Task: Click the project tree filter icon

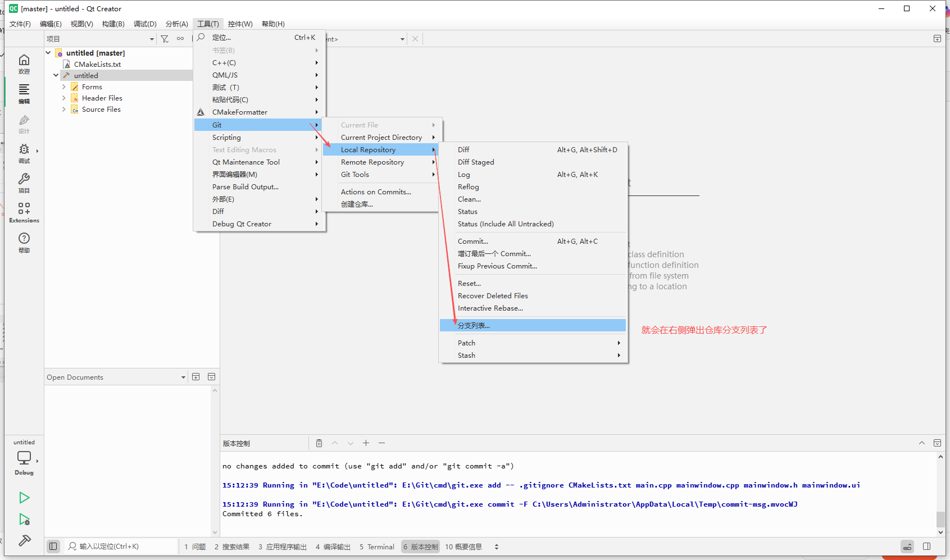Action: [x=165, y=39]
